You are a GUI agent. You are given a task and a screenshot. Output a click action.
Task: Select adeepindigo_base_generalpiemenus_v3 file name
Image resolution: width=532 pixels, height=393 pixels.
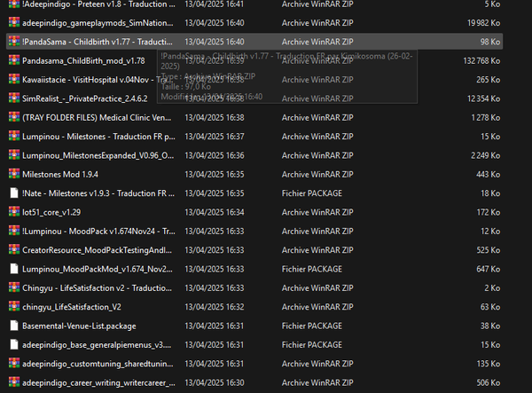click(97, 345)
